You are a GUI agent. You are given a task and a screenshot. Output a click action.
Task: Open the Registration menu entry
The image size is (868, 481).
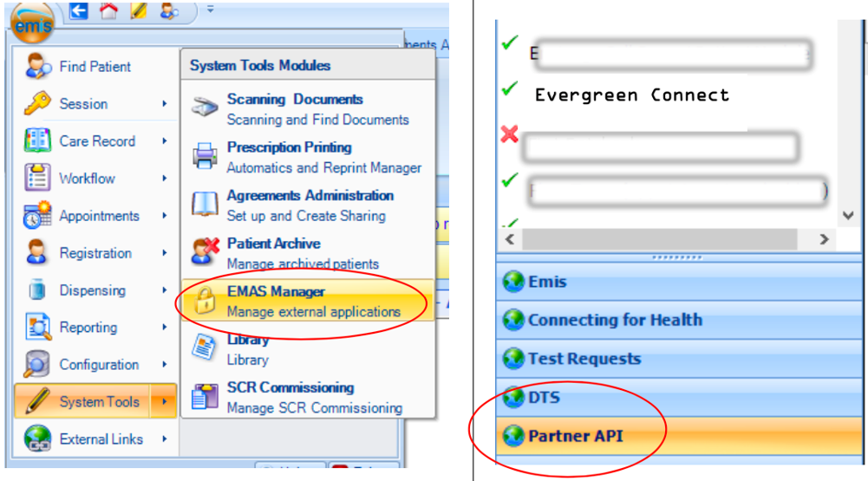(95, 252)
